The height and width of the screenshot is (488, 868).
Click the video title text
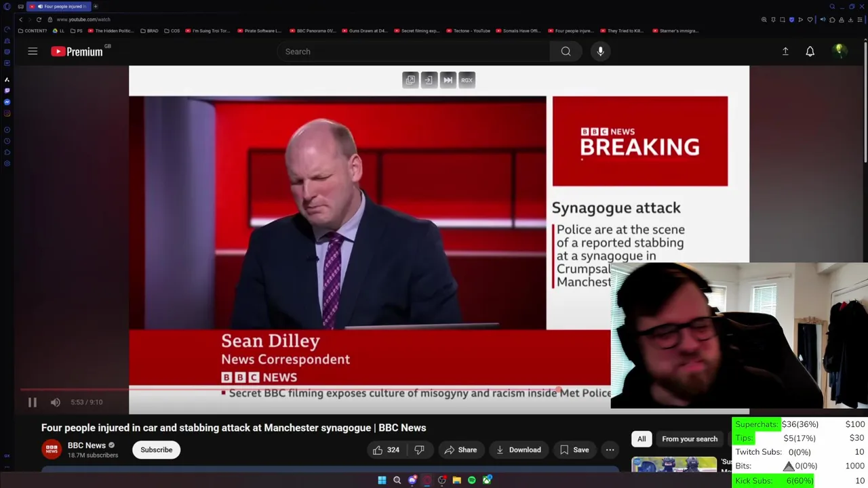tap(234, 428)
